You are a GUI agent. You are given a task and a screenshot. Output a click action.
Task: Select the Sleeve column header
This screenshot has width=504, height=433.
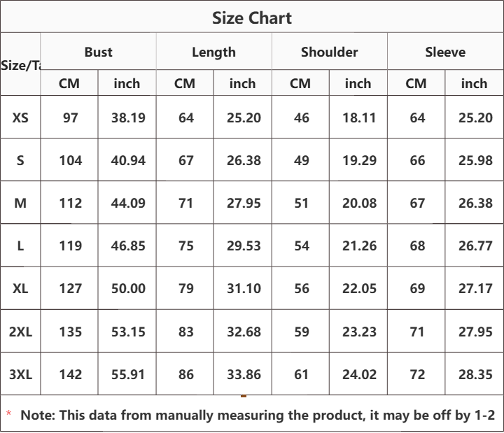(x=445, y=52)
